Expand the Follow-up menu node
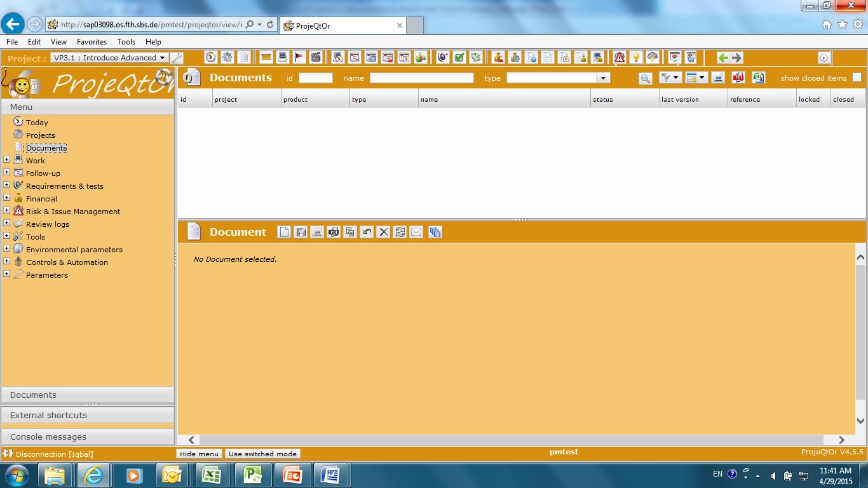Image resolution: width=868 pixels, height=488 pixels. click(x=7, y=172)
